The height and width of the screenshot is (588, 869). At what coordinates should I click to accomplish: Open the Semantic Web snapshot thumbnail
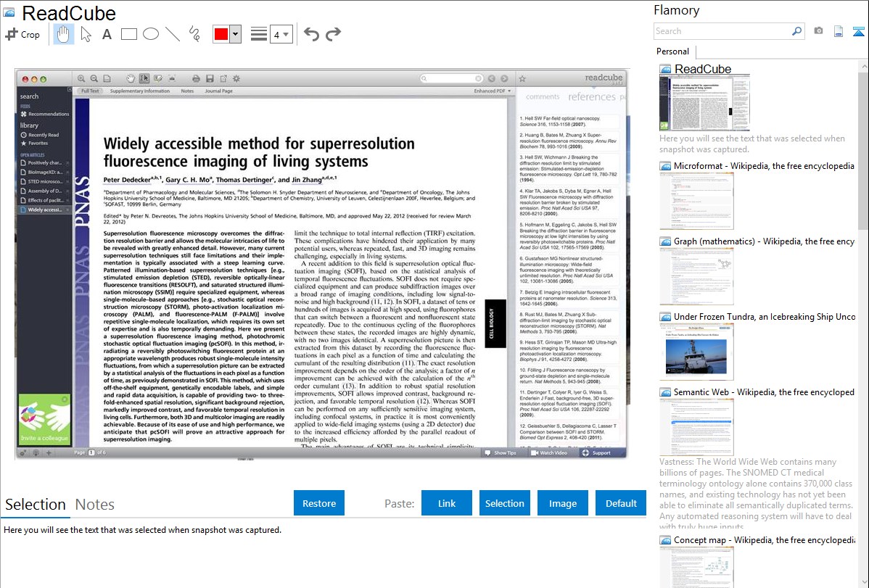point(696,427)
